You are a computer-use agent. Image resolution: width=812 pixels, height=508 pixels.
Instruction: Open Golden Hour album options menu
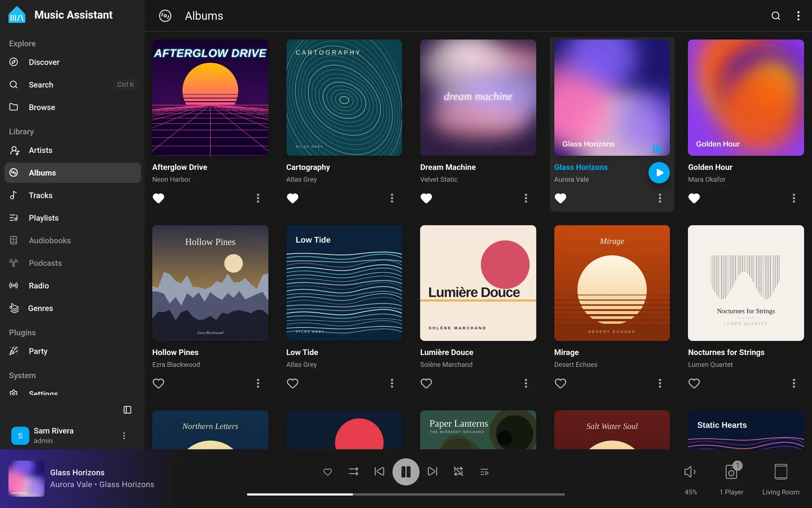click(x=794, y=198)
